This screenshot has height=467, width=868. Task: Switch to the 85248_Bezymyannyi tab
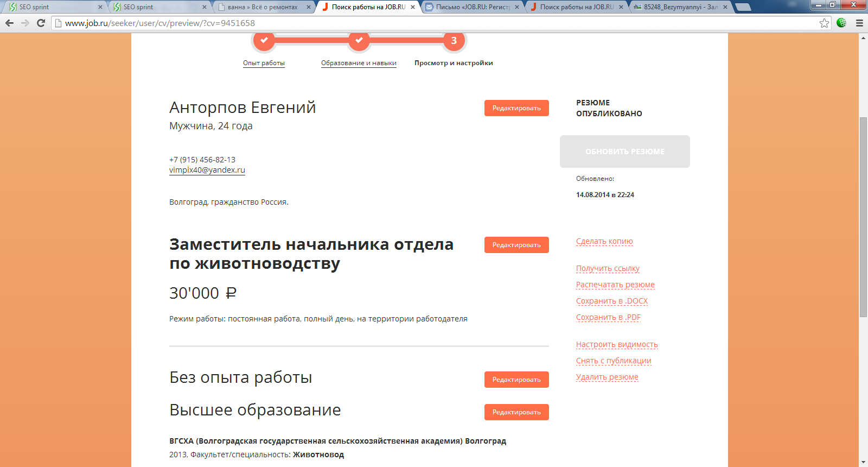coord(680,7)
